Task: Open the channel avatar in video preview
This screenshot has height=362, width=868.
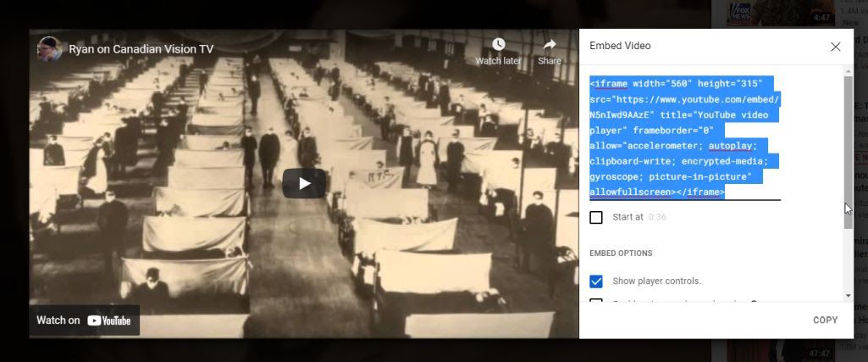Action: (x=49, y=49)
